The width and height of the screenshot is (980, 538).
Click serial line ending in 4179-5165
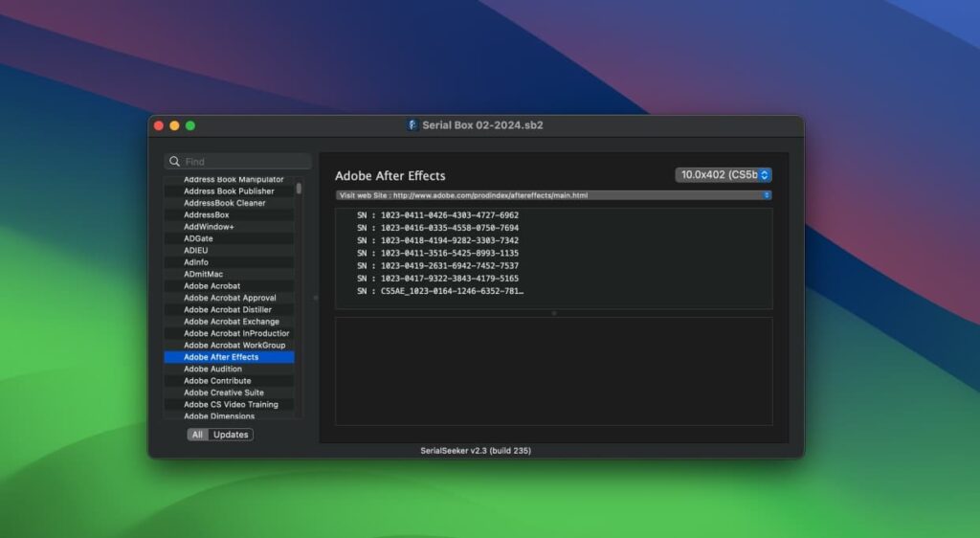click(x=437, y=279)
